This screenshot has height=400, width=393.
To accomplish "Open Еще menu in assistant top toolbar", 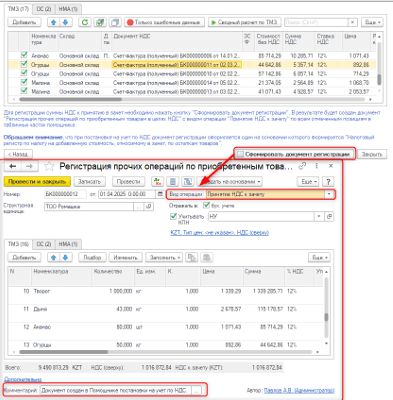I will [x=372, y=22].
